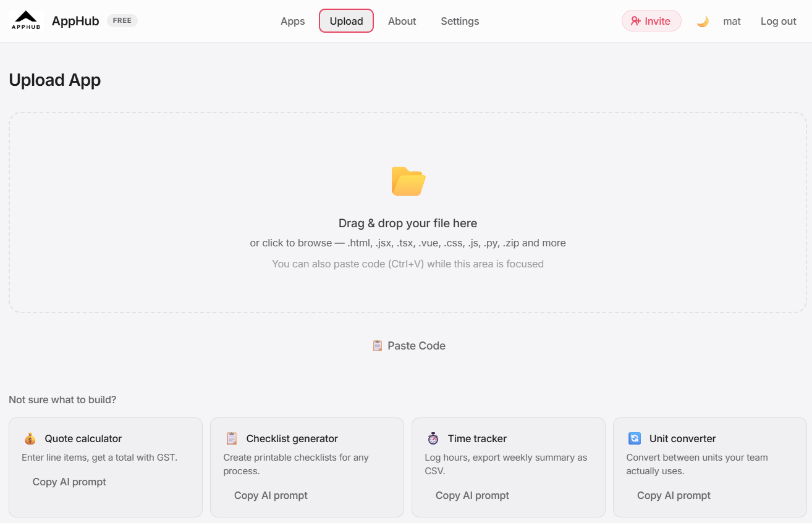Click the Invite button
Image resolution: width=812 pixels, height=523 pixels.
[x=651, y=20]
